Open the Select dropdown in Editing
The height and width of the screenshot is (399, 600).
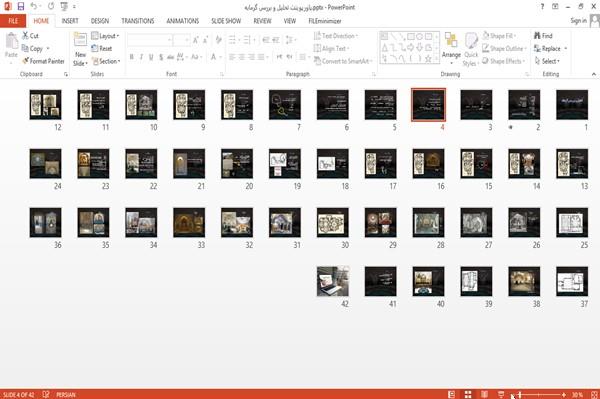pyautogui.click(x=547, y=61)
